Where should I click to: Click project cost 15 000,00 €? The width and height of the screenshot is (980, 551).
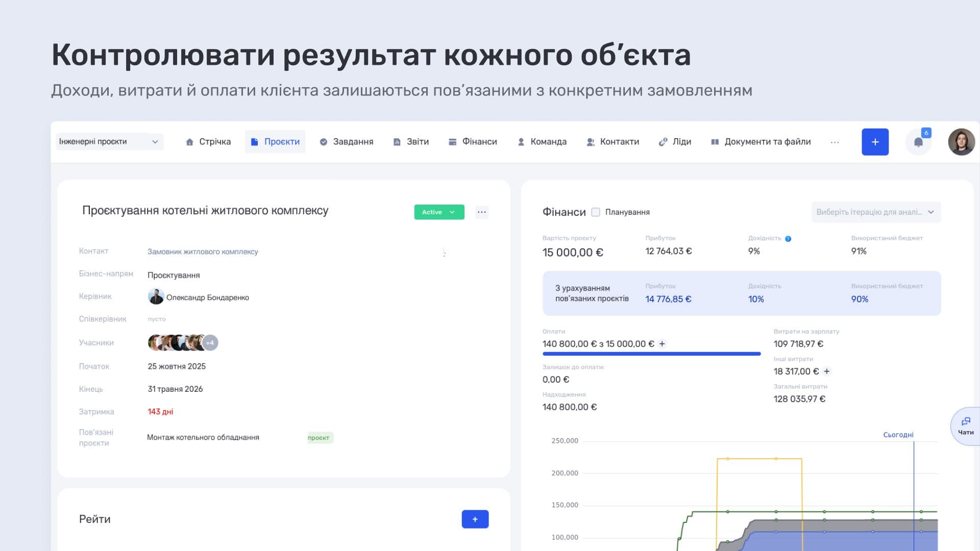pyautogui.click(x=573, y=253)
